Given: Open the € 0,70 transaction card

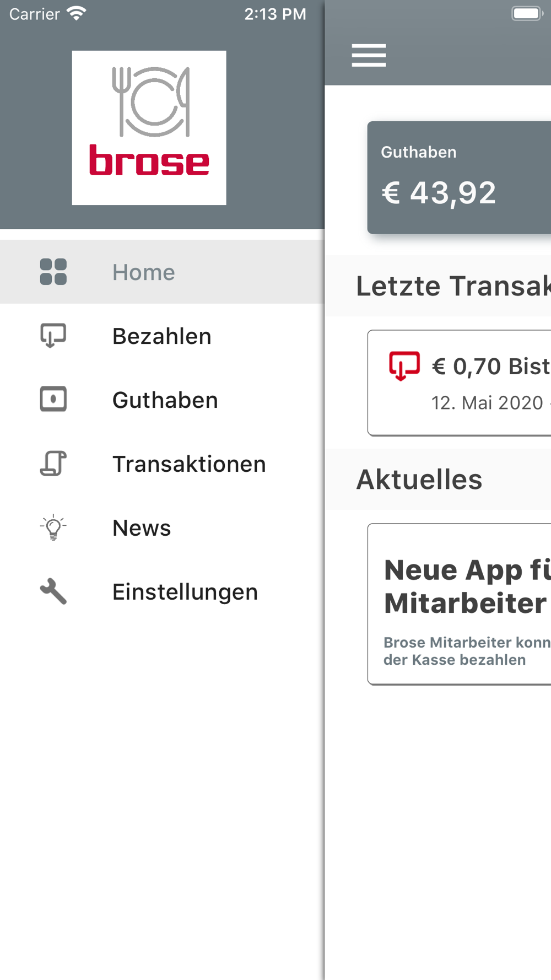Looking at the screenshot, I should 460,383.
